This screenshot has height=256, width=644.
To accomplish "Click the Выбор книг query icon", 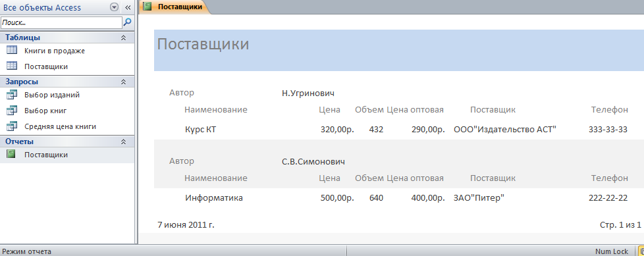I will click(12, 111).
